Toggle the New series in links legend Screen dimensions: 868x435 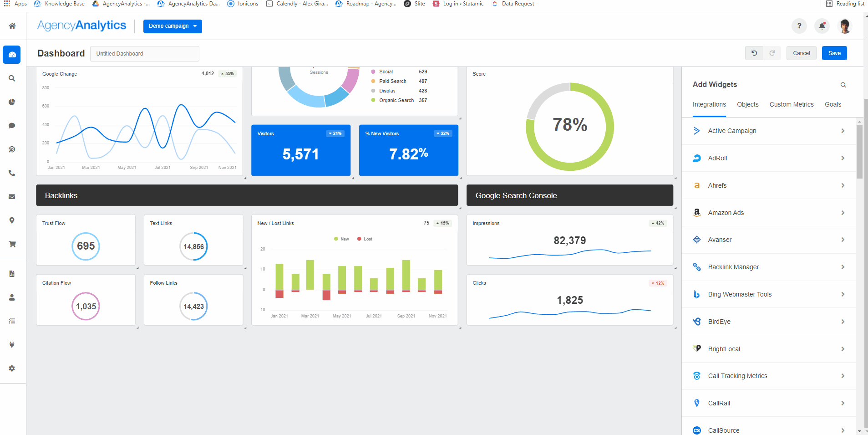(x=342, y=239)
